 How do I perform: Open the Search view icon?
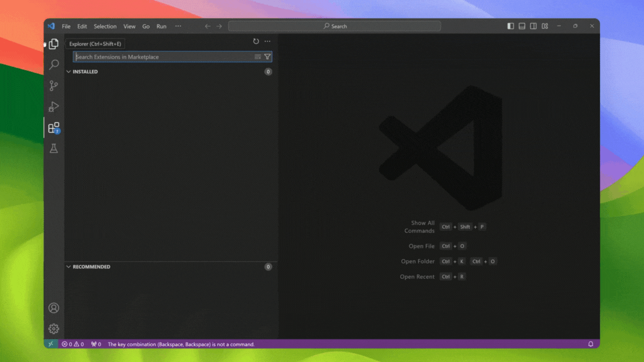click(x=53, y=64)
